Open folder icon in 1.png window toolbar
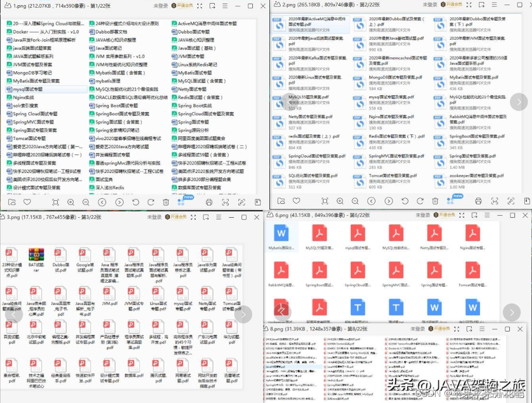Viewport: 532px width, 403px height. point(12,202)
